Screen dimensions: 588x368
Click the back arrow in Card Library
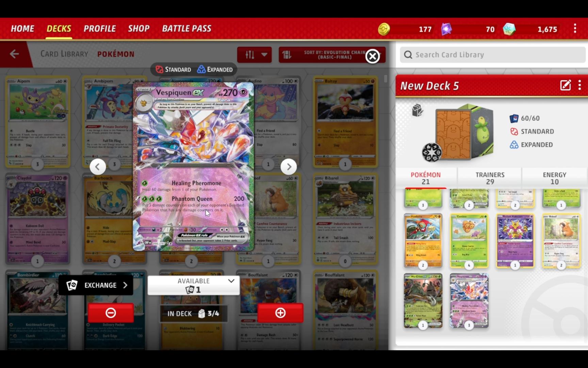tap(14, 54)
